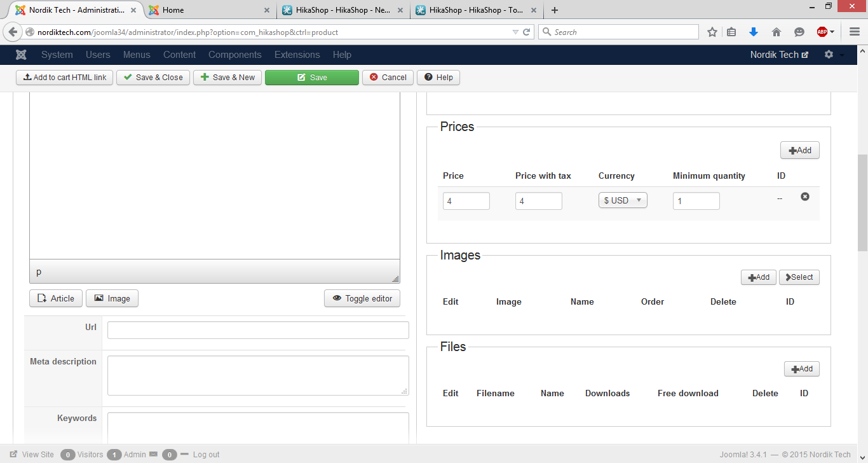Open the Users menu

point(98,55)
